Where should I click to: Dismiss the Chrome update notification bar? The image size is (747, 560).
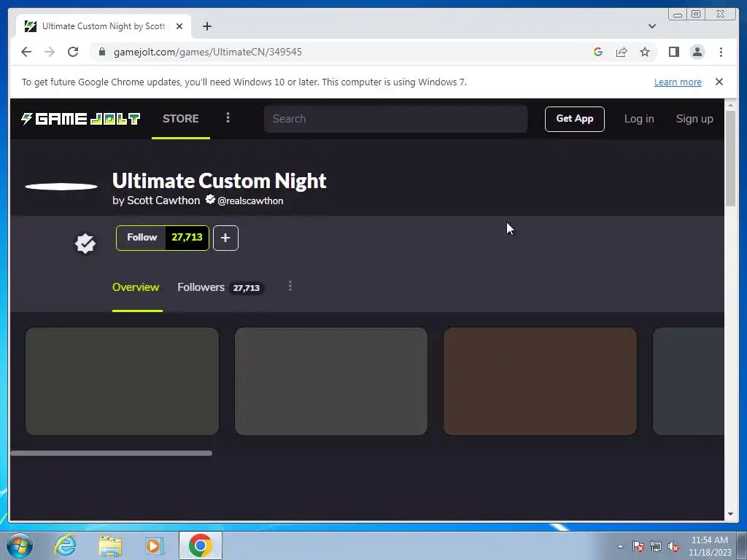[719, 82]
